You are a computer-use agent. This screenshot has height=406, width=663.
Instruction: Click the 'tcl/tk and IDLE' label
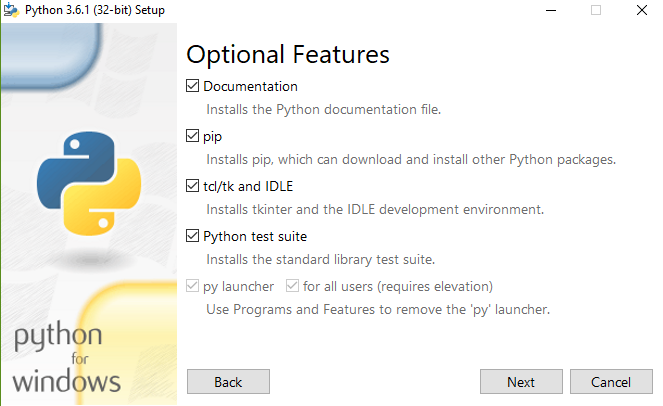pyautogui.click(x=248, y=187)
